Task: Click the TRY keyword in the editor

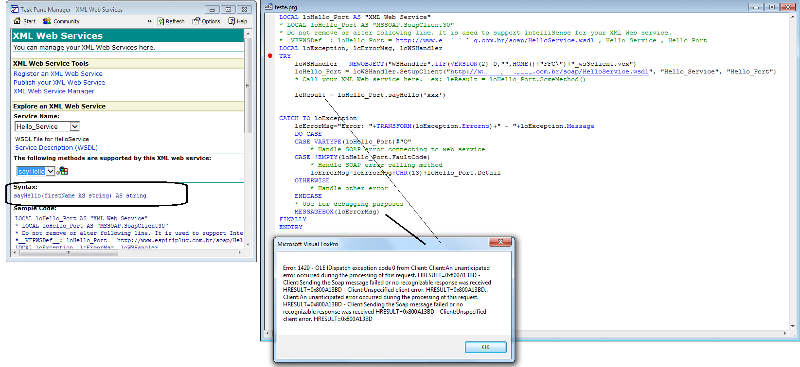Action: pos(285,56)
